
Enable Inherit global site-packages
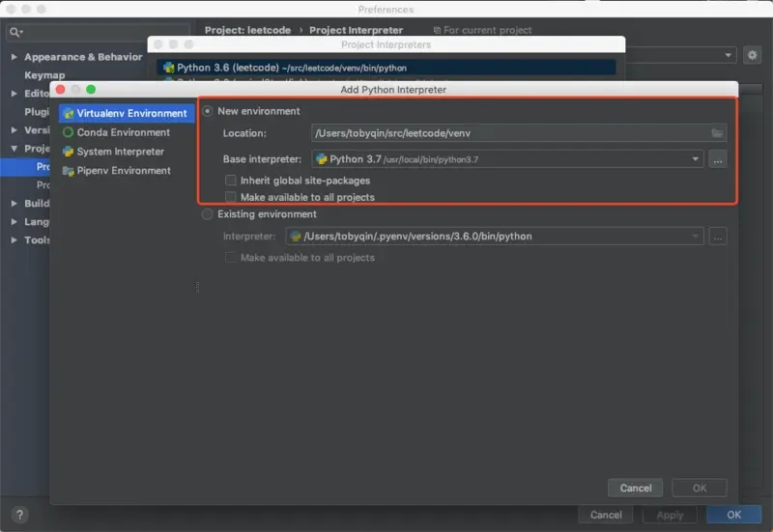pos(230,181)
